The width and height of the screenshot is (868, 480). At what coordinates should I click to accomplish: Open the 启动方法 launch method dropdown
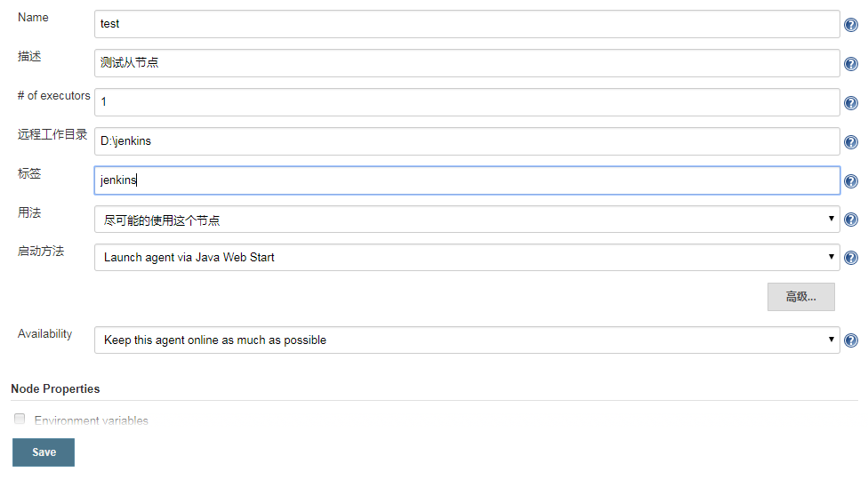[467, 257]
